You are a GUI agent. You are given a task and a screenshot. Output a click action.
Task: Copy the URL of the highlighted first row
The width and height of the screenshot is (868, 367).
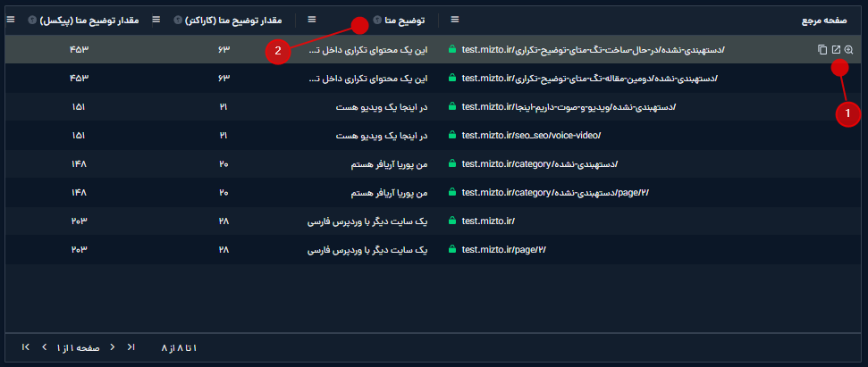click(x=822, y=50)
